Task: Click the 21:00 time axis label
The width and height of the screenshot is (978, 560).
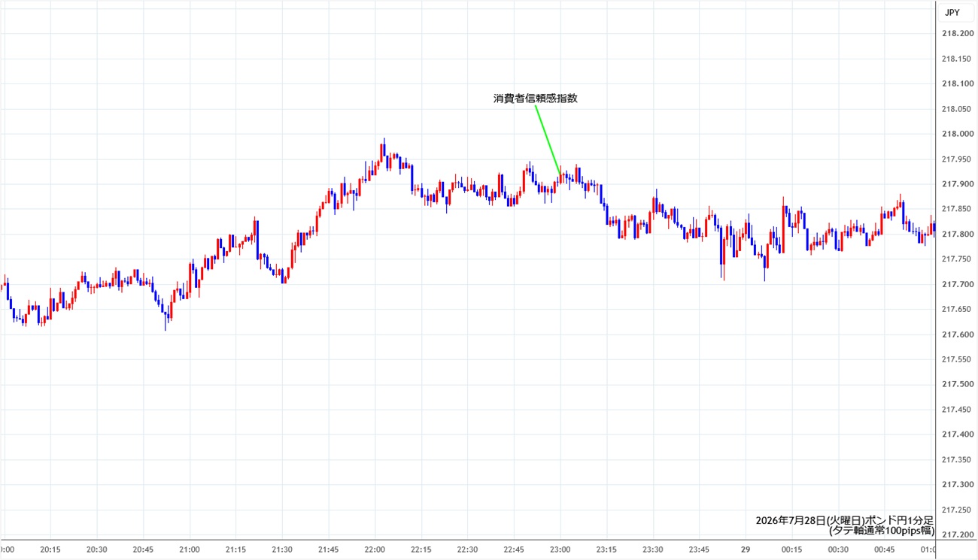Action: pyautogui.click(x=190, y=549)
